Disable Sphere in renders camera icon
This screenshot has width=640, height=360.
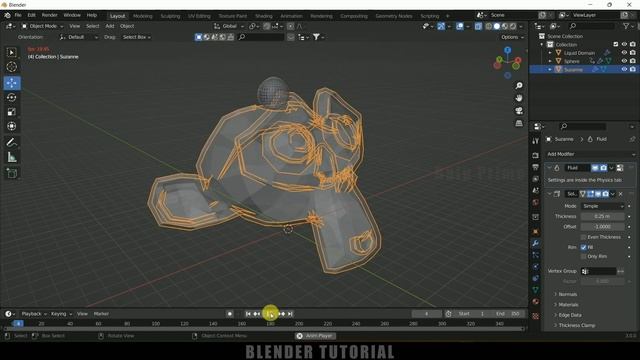[x=632, y=61]
